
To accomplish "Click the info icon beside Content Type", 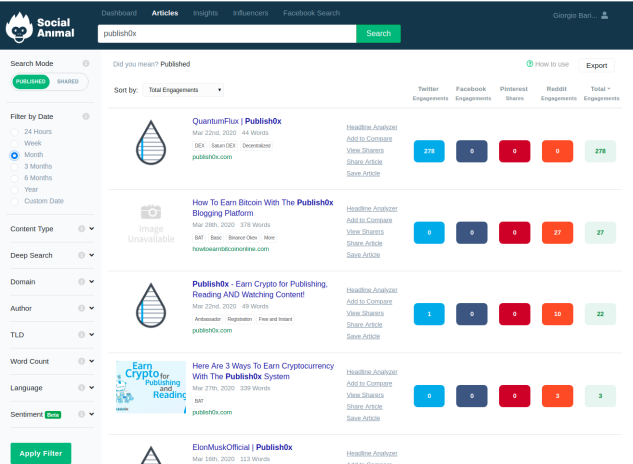I will [82, 229].
